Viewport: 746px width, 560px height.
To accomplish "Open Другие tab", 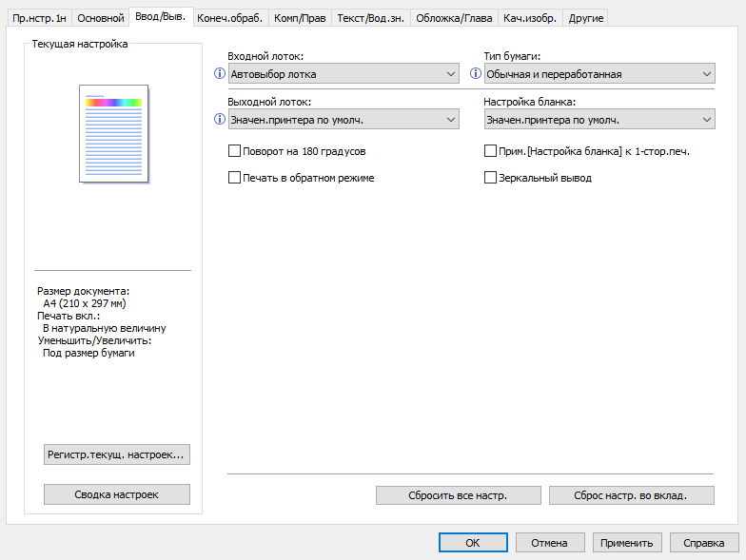I will (586, 18).
